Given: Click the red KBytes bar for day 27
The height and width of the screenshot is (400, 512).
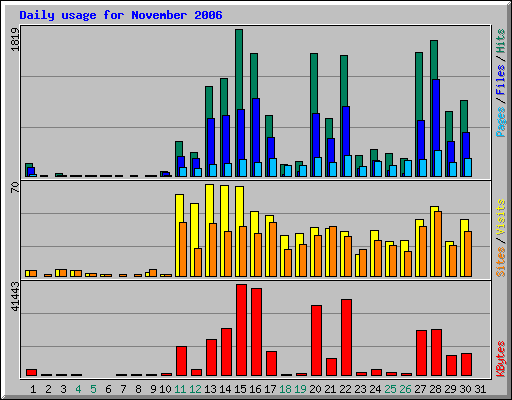Looking at the screenshot, I should pos(421,353).
